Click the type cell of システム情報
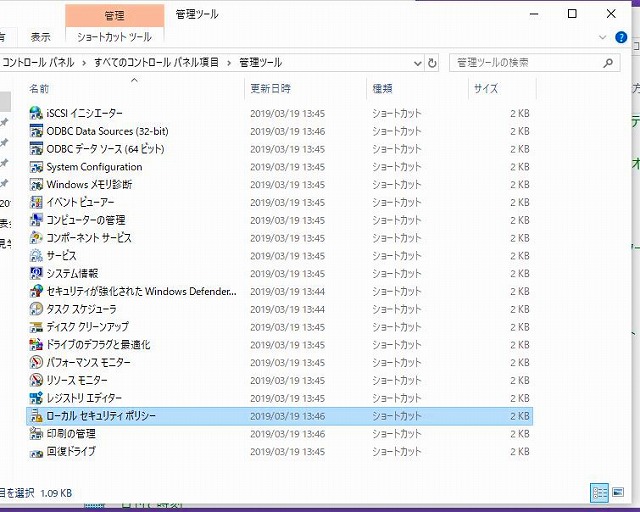 tap(396, 274)
